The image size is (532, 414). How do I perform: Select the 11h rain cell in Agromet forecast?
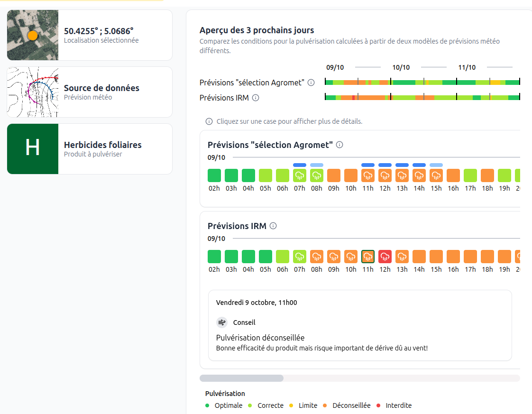pos(368,175)
